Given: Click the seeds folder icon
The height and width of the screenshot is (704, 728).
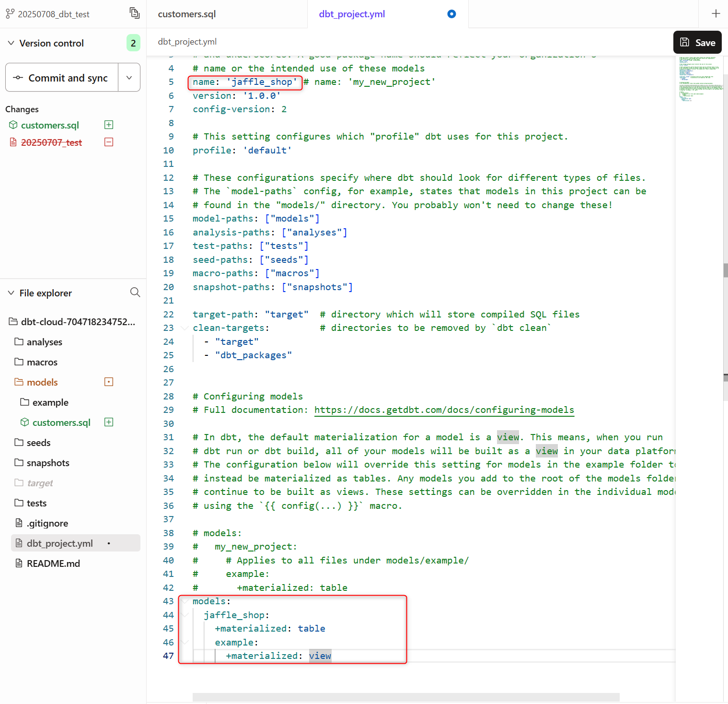Looking at the screenshot, I should (x=19, y=442).
